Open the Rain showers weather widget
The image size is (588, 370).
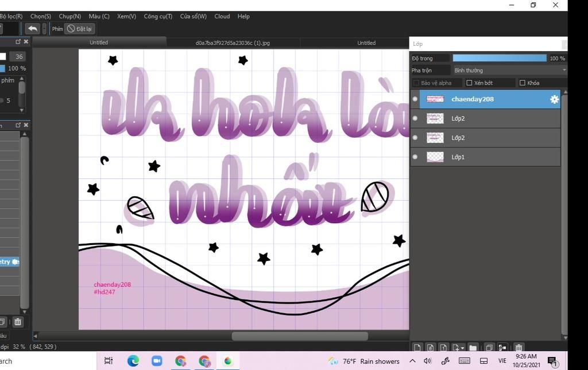click(363, 361)
